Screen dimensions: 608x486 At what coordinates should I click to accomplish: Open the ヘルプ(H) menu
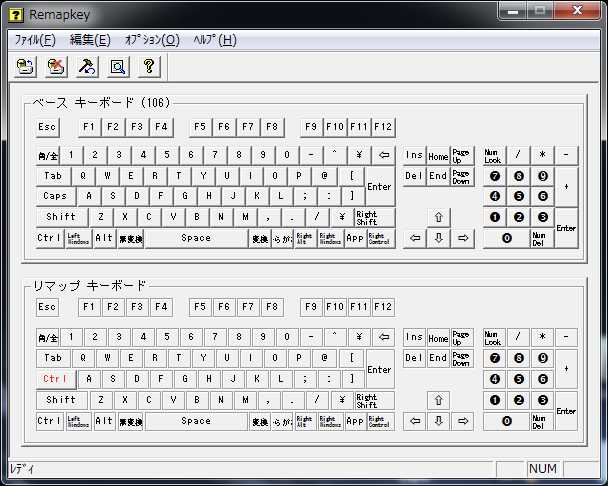click(215, 40)
